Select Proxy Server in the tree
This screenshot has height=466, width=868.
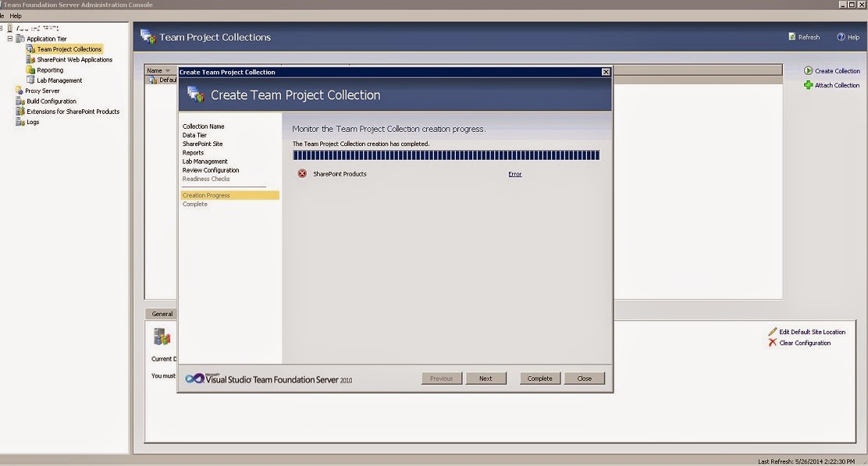click(42, 91)
